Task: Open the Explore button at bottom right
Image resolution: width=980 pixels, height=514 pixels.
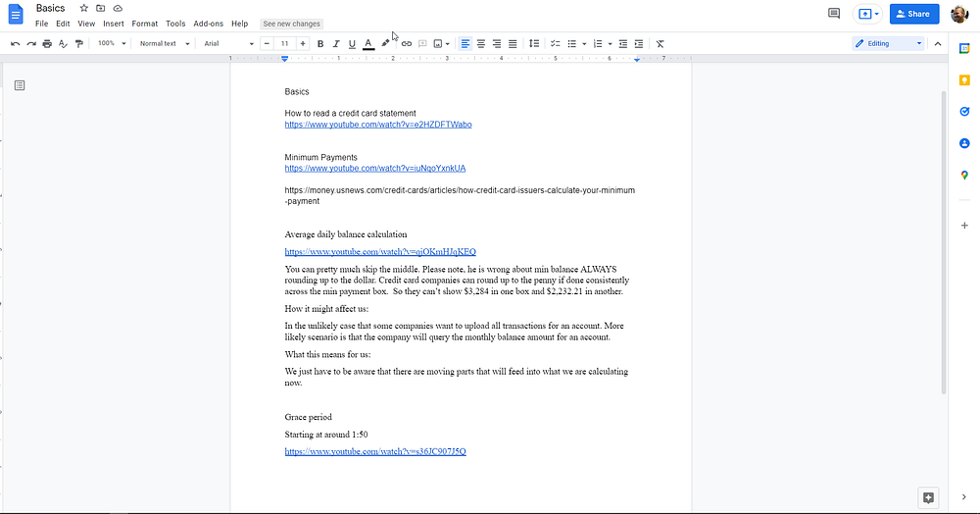Action: 928,497
